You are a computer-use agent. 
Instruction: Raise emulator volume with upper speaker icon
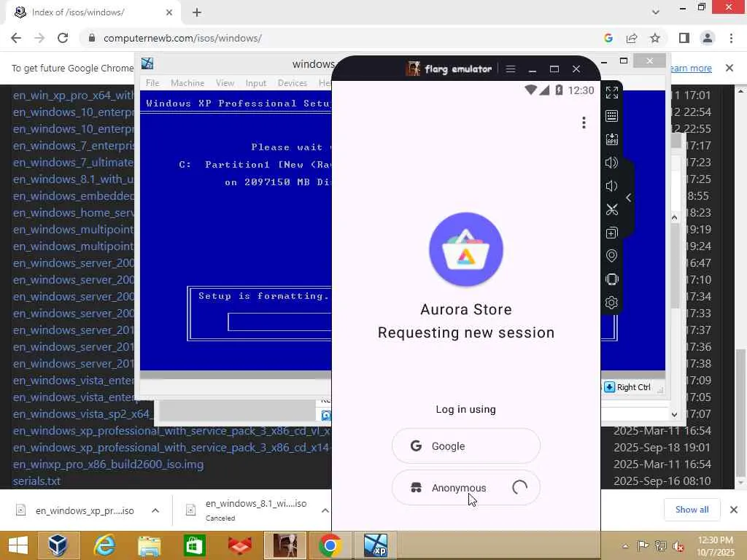point(612,163)
